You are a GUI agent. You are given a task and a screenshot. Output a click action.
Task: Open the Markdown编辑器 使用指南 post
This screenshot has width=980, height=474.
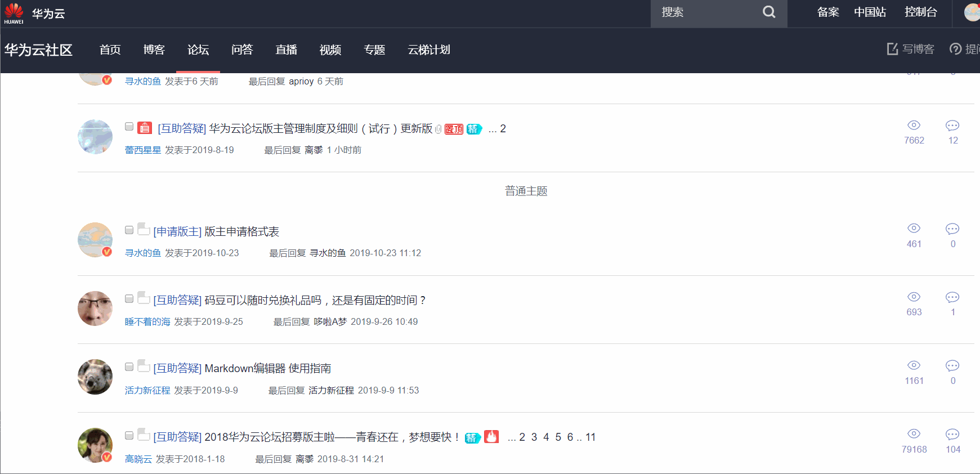268,368
